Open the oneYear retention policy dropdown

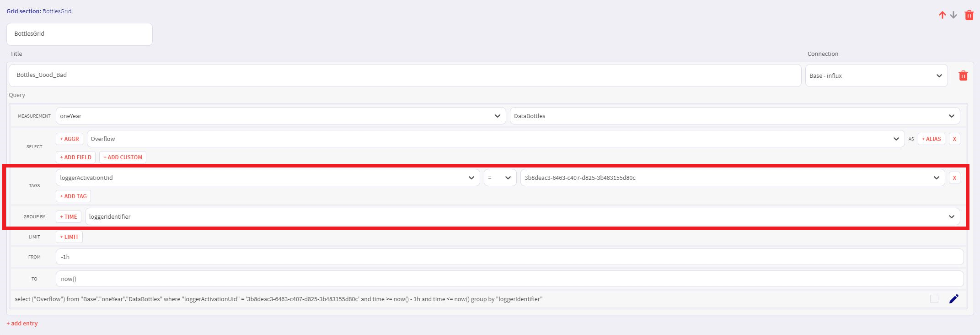[281, 116]
